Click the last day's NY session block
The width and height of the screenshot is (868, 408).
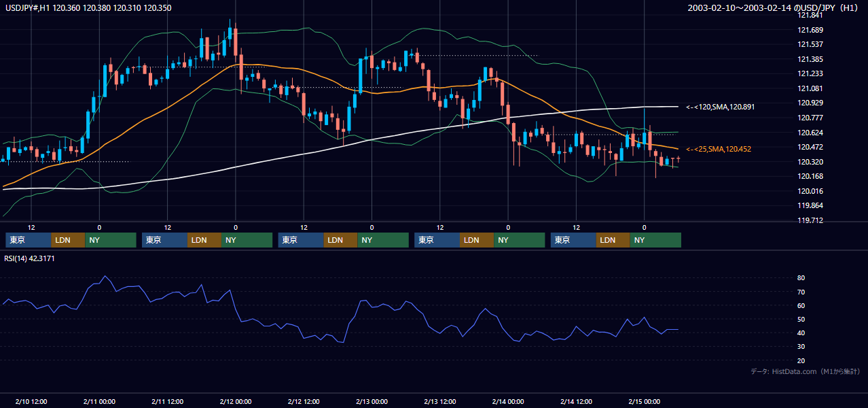tap(655, 240)
